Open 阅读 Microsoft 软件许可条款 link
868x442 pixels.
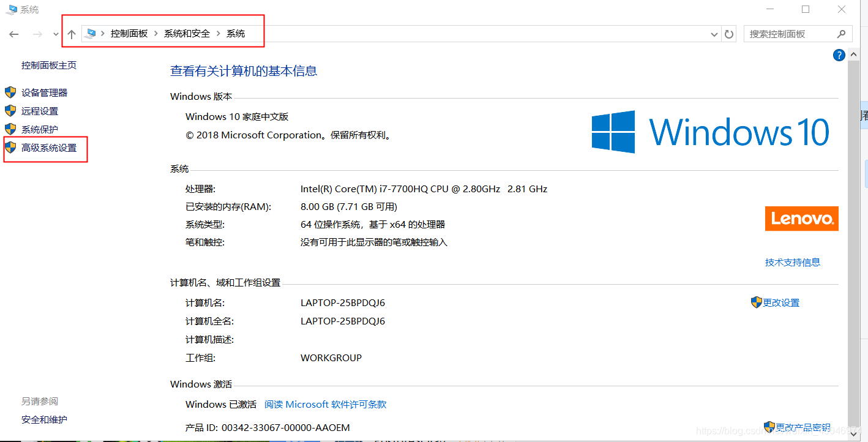coord(326,405)
